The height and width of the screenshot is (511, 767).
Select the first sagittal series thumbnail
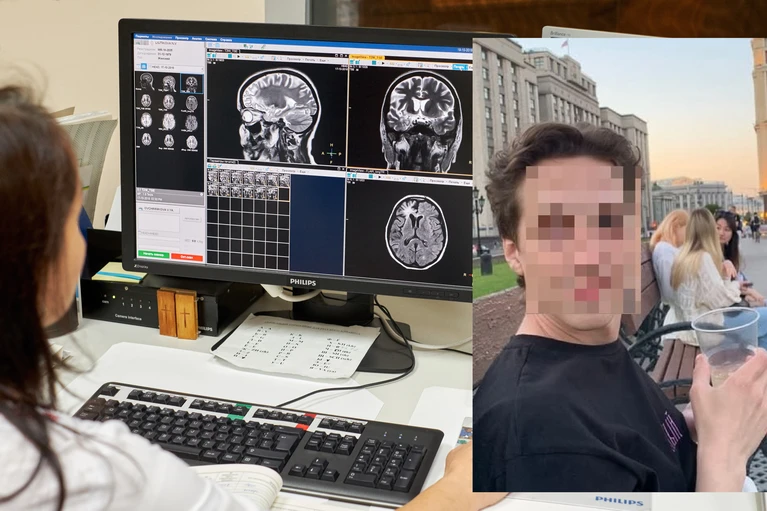(x=146, y=80)
